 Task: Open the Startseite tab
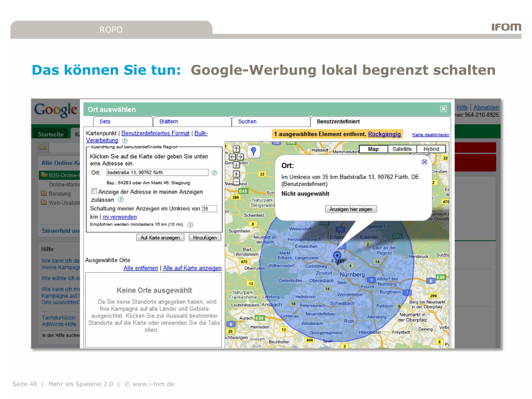pos(51,134)
